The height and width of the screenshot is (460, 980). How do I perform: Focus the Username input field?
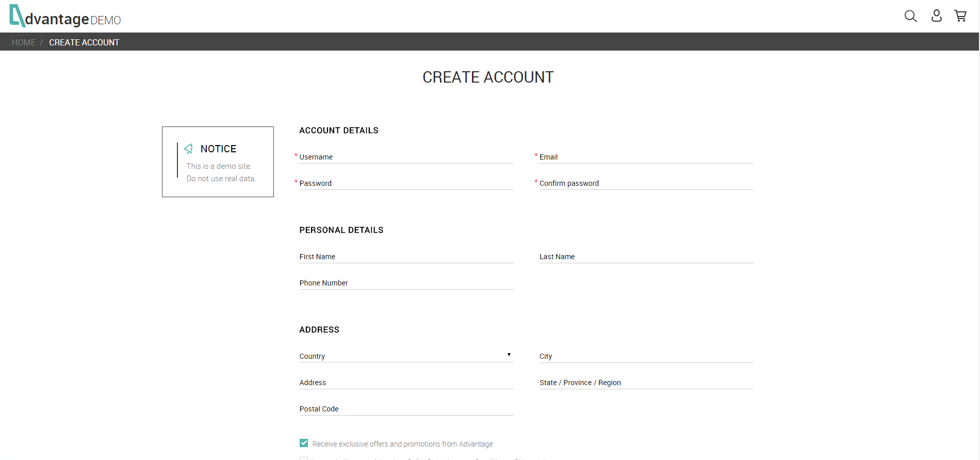tap(406, 157)
